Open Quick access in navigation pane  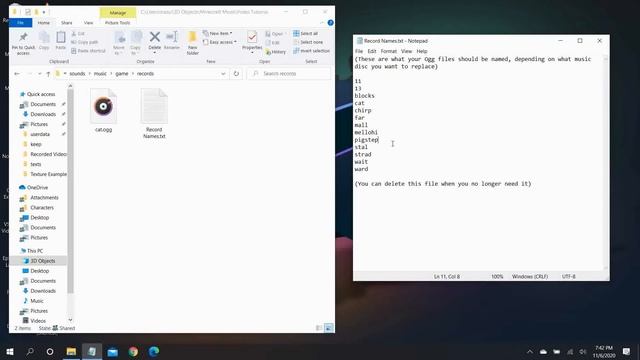(x=37, y=94)
